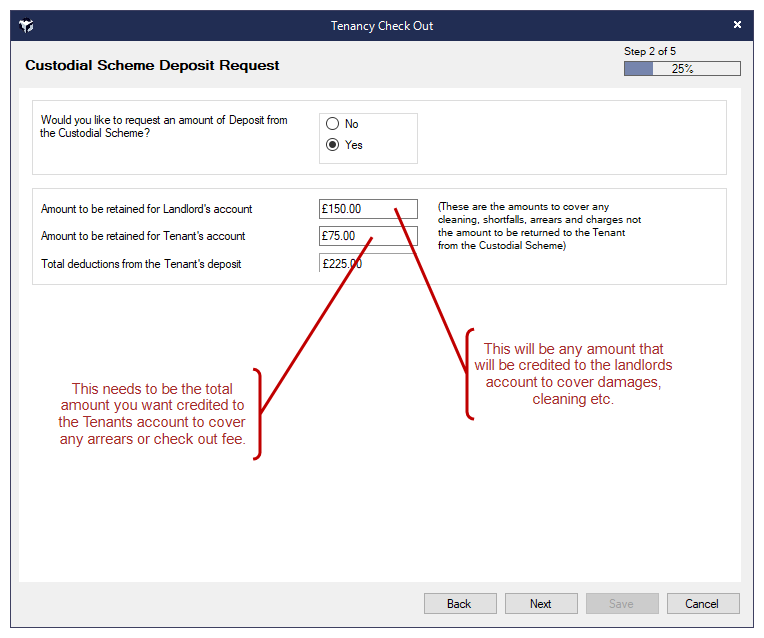Screen dimensions: 764x638
Task: Click the red note about landlords account damages
Action: click(x=573, y=374)
